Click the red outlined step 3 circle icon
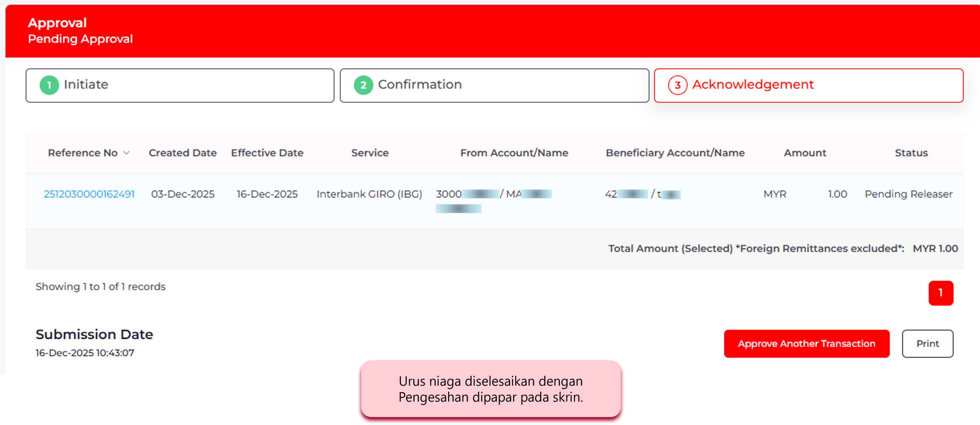Screen dimensions: 980x425 pos(678,85)
